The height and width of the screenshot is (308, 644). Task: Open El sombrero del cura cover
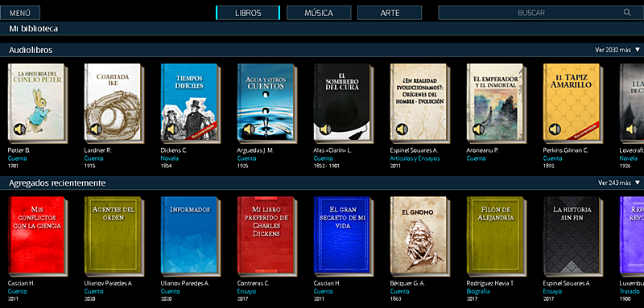(x=343, y=103)
